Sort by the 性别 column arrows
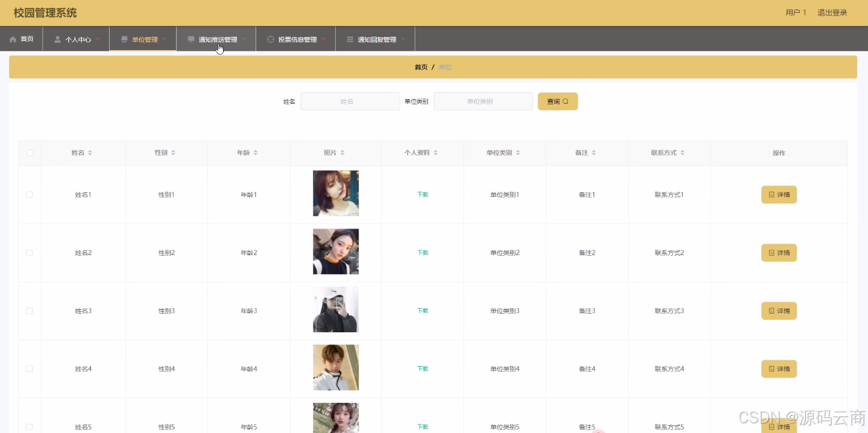Screen dimensions: 868x433 click(x=173, y=153)
